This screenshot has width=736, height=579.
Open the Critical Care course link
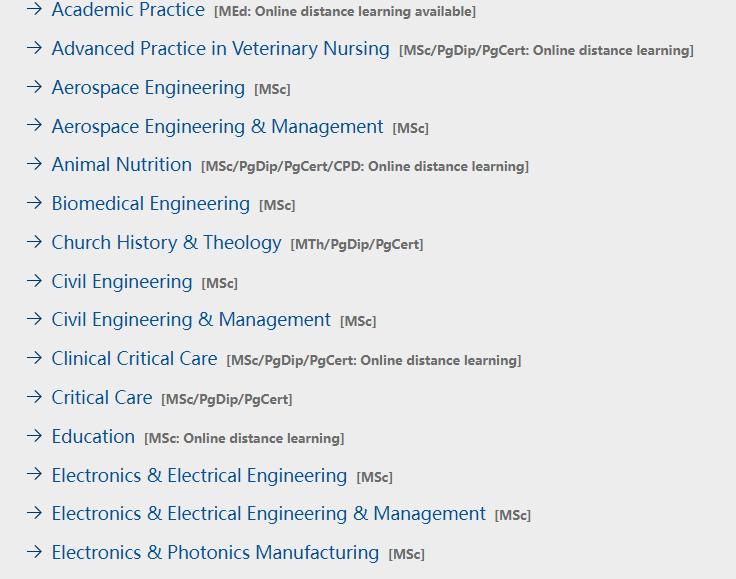coord(102,397)
